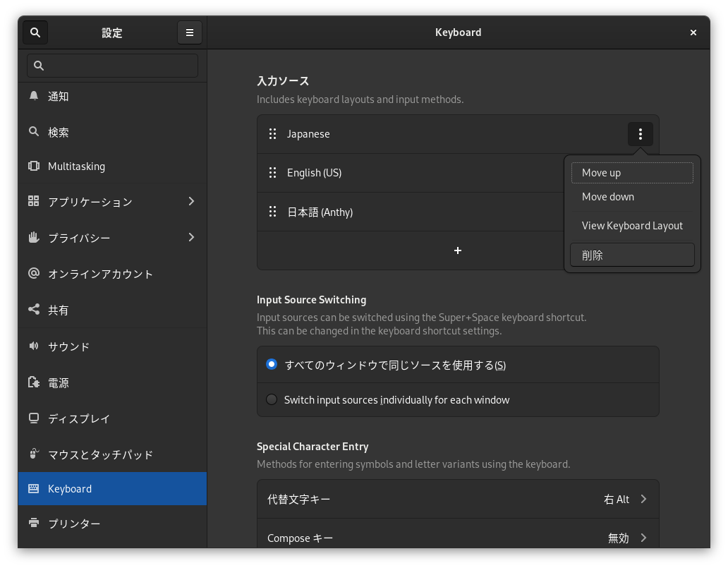This screenshot has height=568, width=728.
Task: Click keyboard icon in selected Keyboard row
Action: point(33,488)
